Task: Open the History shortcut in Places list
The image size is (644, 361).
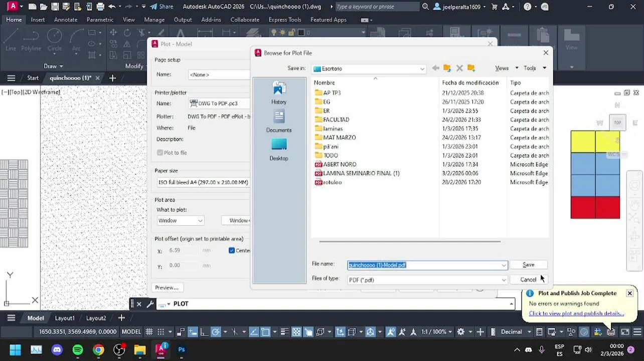Action: 279,93
